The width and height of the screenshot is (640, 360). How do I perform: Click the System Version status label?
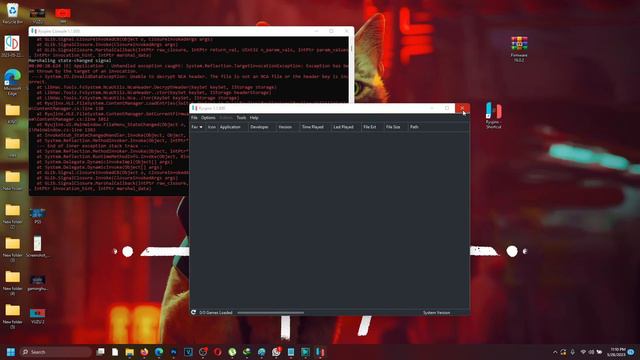tap(436, 313)
